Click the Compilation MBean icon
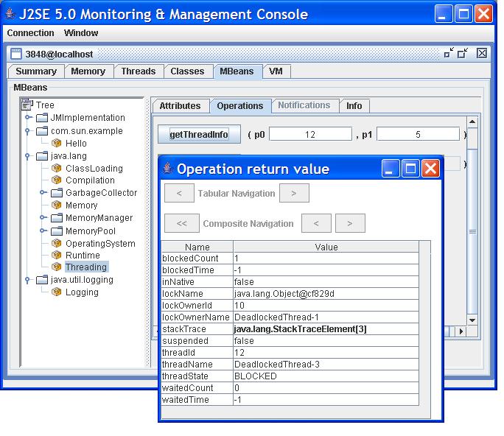Viewport: 504px width, 436px height. point(56,180)
